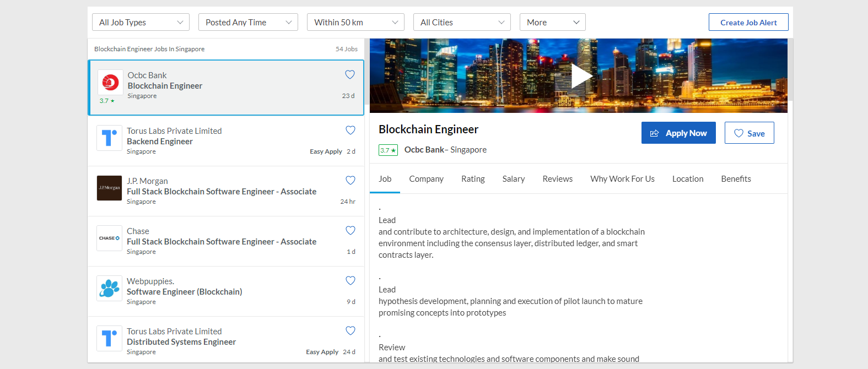
Task: Click the 23 d posting age on Ocbc listing
Action: point(348,95)
